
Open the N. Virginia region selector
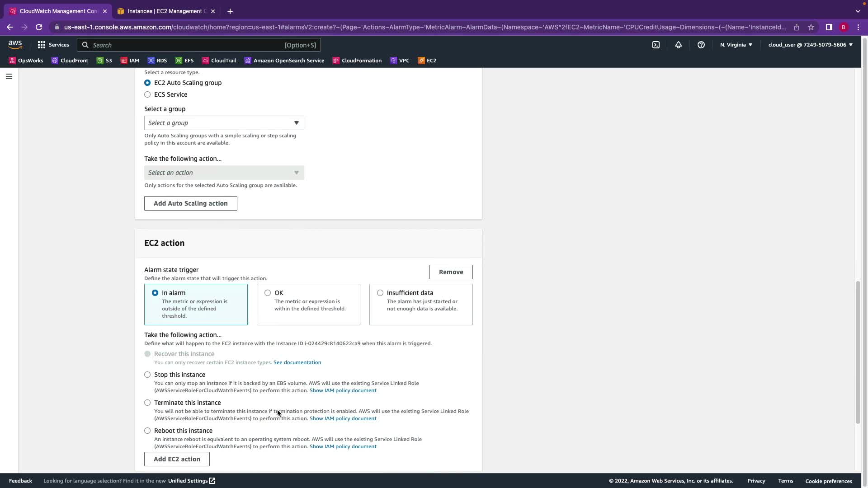[736, 45]
